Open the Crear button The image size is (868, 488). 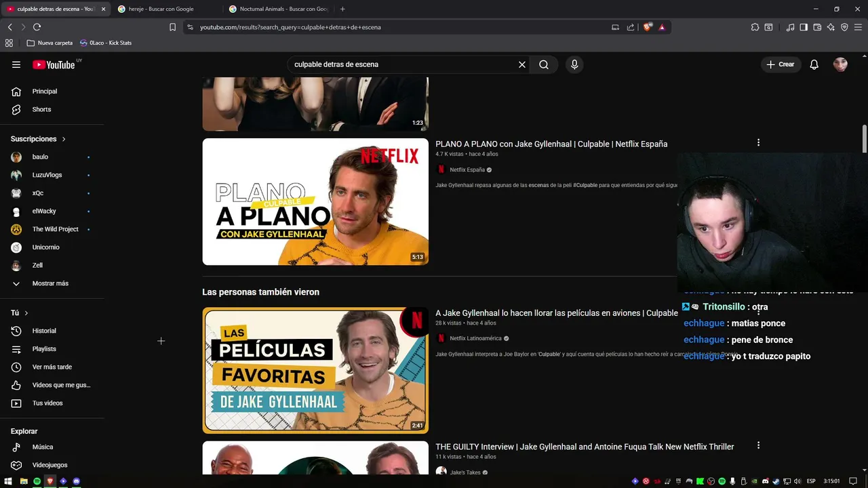[781, 64]
